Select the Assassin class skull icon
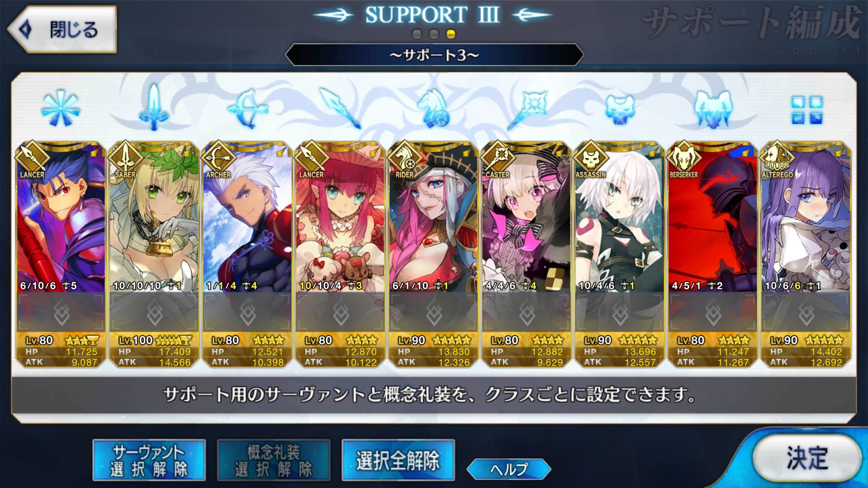 (620, 110)
